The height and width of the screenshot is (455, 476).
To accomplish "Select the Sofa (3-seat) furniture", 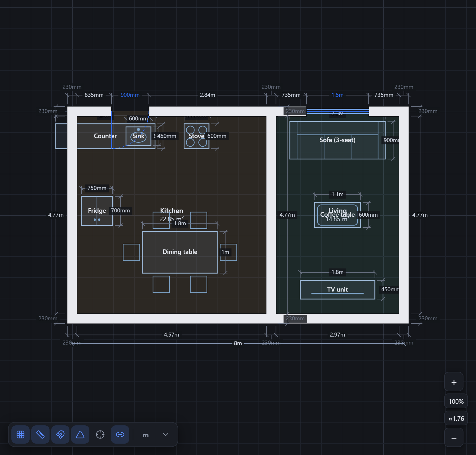I will click(337, 140).
